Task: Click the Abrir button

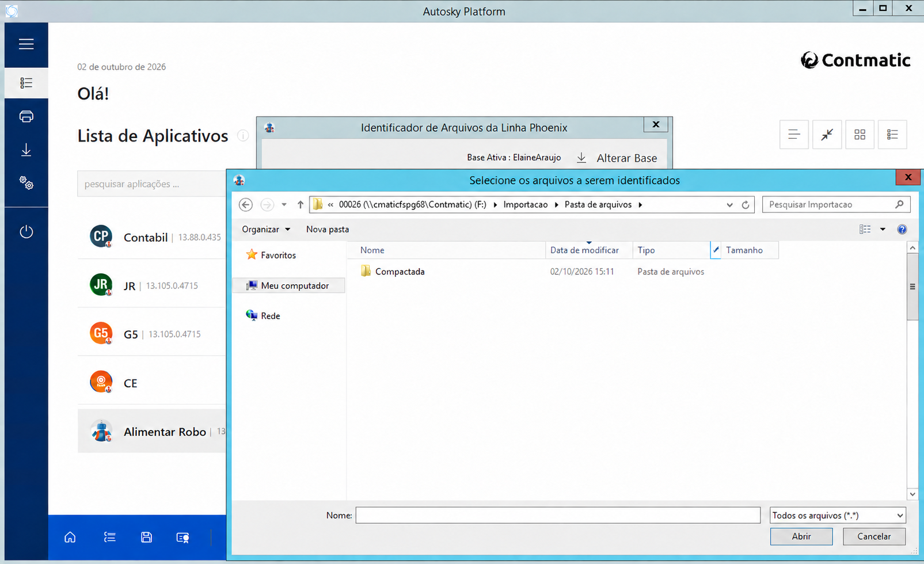Action: pyautogui.click(x=801, y=536)
